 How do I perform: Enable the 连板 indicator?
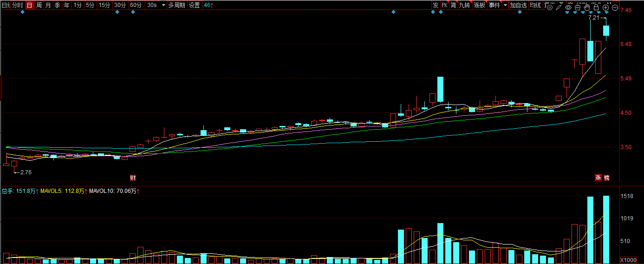point(480,5)
